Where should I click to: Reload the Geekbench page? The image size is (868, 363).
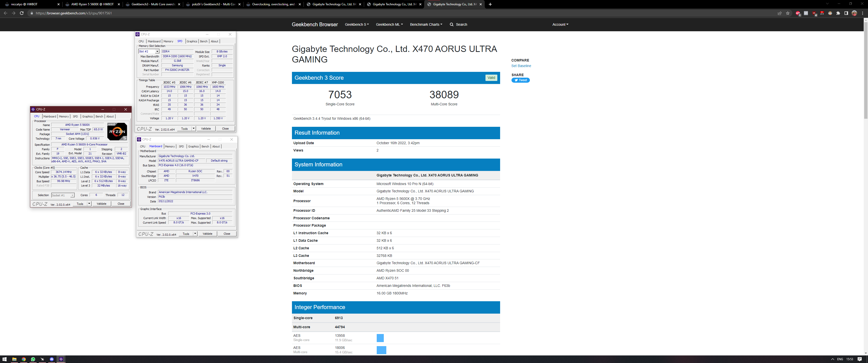[21, 13]
